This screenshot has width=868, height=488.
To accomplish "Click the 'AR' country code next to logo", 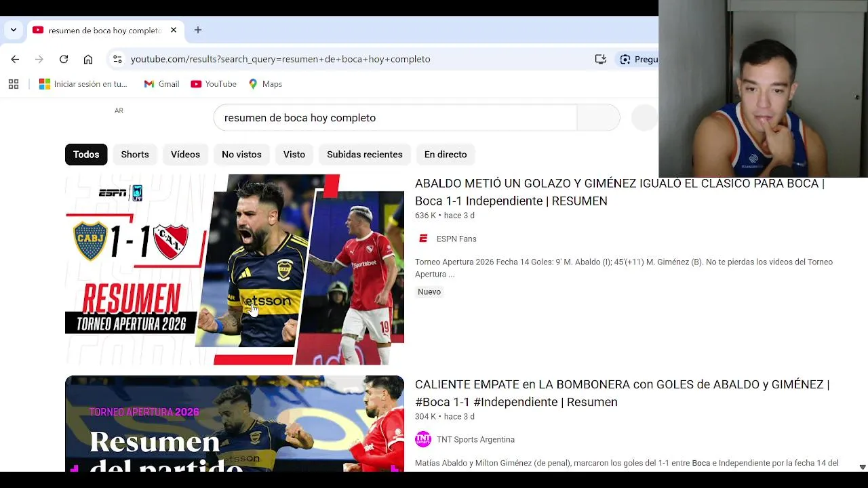I will tap(119, 110).
